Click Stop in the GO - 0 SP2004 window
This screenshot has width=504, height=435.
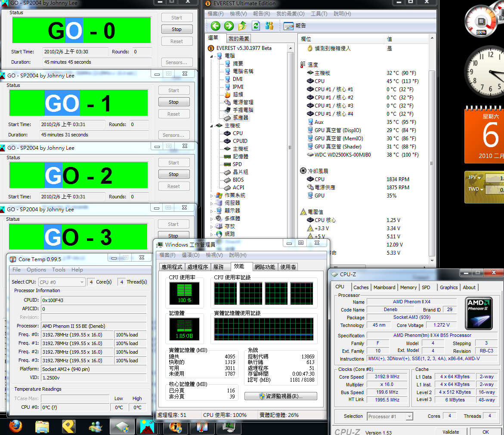[177, 29]
